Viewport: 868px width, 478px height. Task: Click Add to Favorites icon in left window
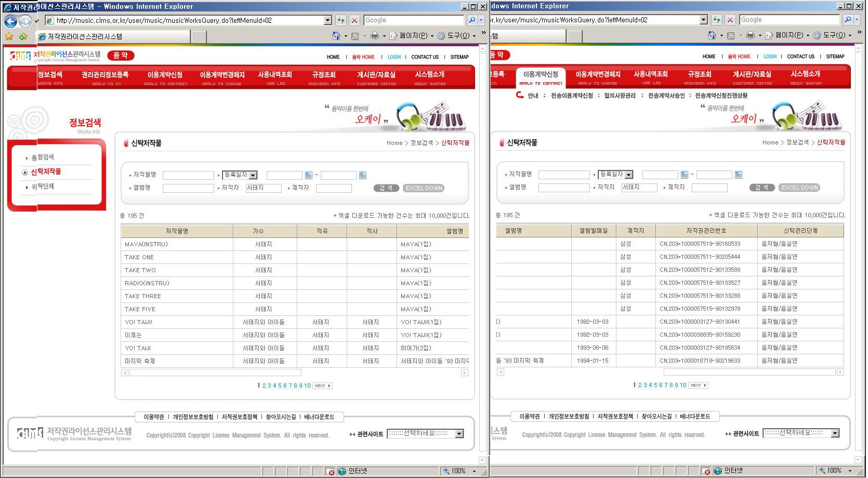pyautogui.click(x=23, y=36)
